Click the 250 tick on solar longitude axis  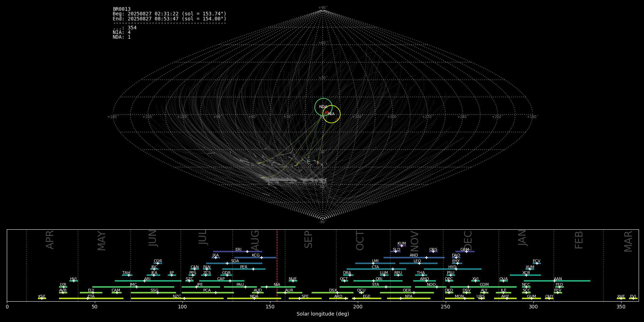click(x=445, y=307)
